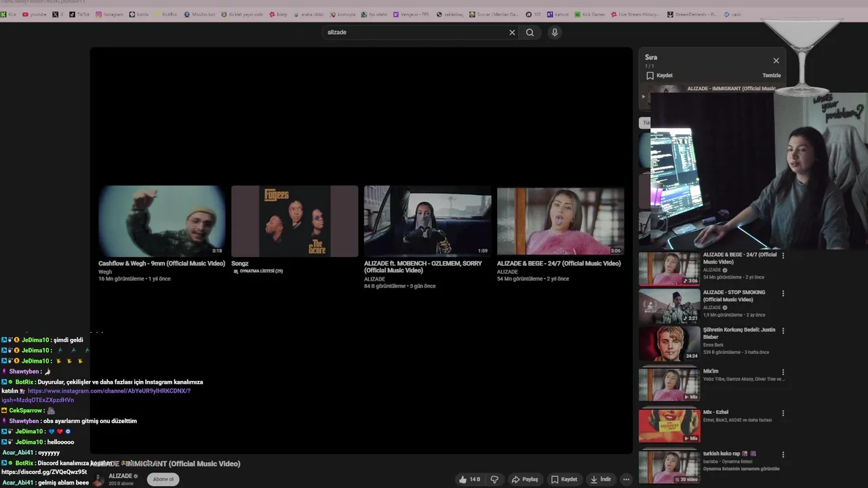Open the X bookmark
Screen dimensions: 868x488
pos(58,14)
